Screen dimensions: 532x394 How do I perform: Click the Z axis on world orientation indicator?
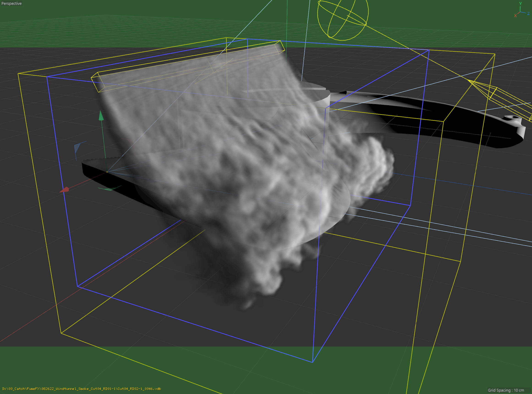pyautogui.click(x=528, y=13)
